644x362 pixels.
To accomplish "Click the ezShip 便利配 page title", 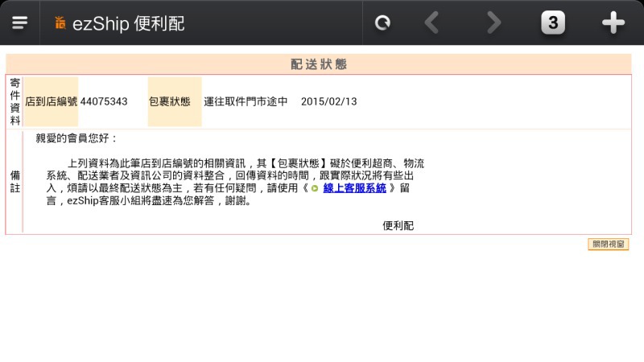I will coord(129,23).
